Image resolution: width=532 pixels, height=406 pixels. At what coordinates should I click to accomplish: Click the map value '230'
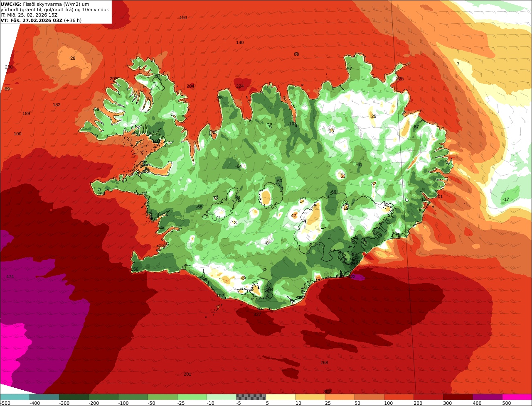coord(9,67)
